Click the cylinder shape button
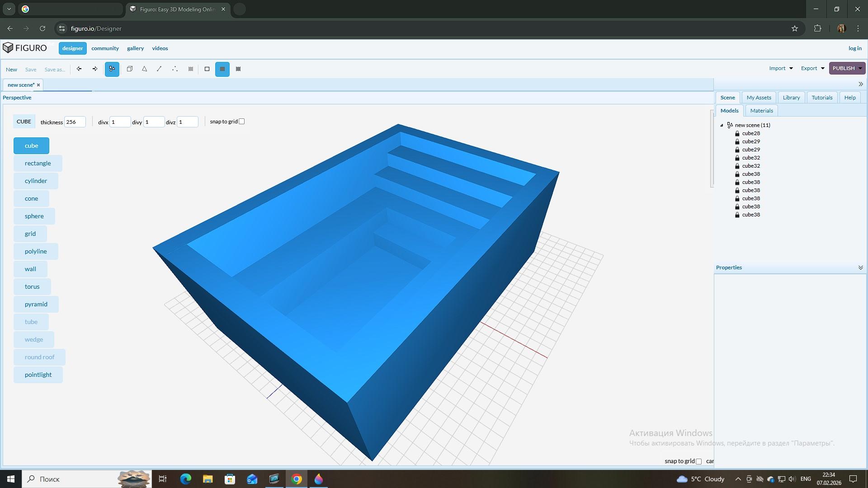This screenshot has width=868, height=488. tap(36, 181)
